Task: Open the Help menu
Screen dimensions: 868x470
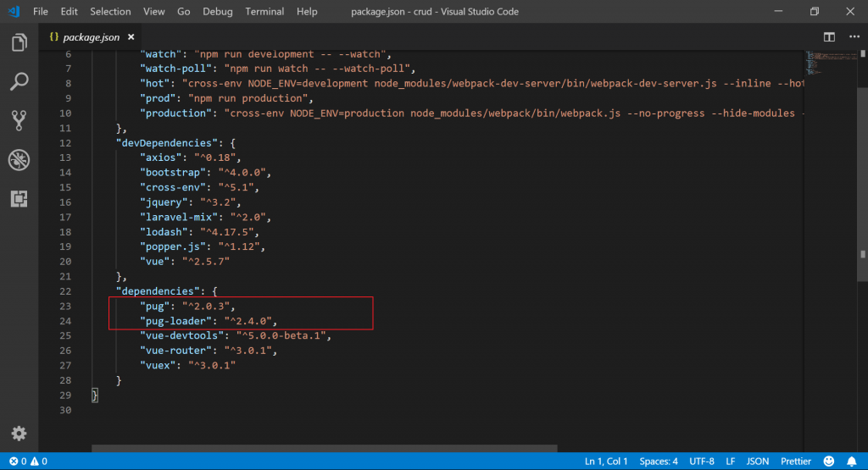Action: (x=307, y=12)
